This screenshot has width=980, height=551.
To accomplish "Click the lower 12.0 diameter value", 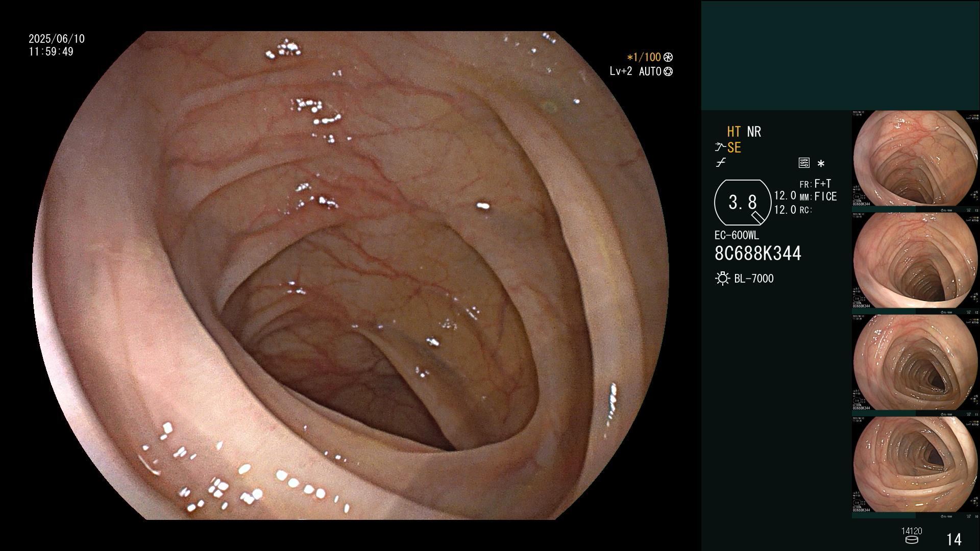I will pos(785,209).
